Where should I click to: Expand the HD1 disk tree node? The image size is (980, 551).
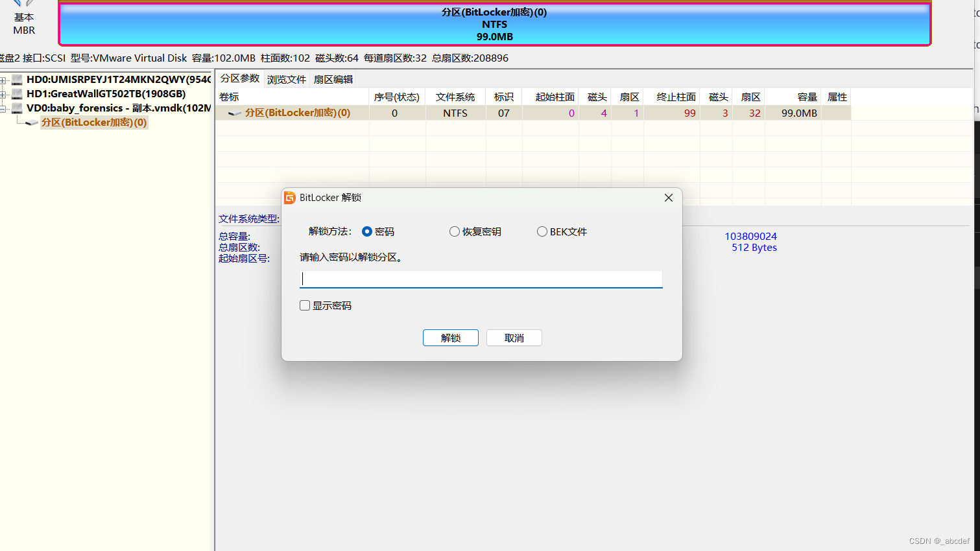3,95
